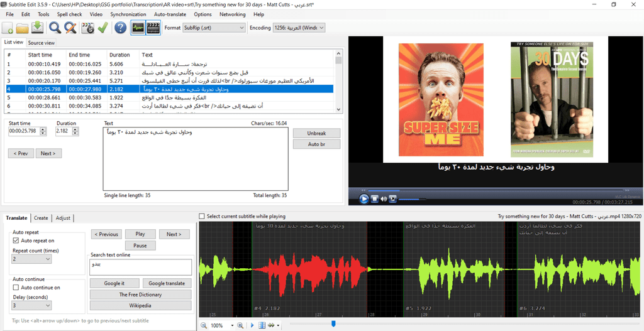644x331 pixels.
Task: Click the subtitle Text editing box
Action: click(x=196, y=159)
